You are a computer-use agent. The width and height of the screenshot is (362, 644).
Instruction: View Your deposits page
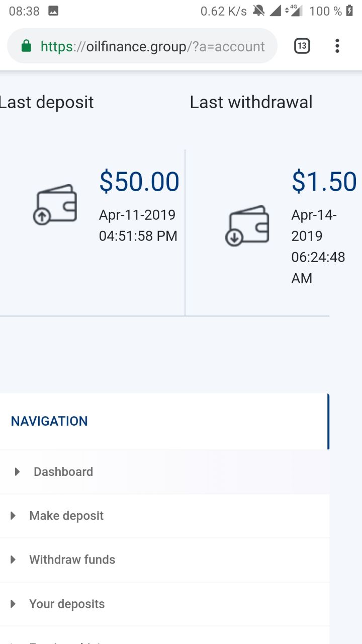pyautogui.click(x=164, y=604)
